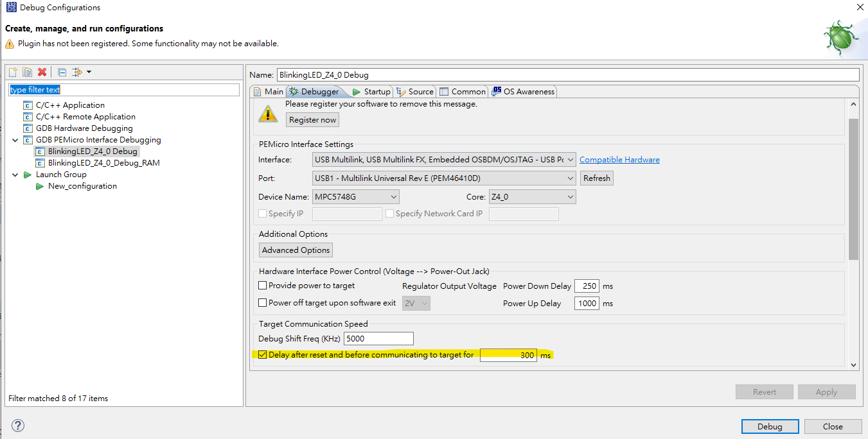Viewport: 868px width, 439px height.
Task: Select BlinkingLED_Z4_0_Debug_RAM configuration
Action: point(104,163)
